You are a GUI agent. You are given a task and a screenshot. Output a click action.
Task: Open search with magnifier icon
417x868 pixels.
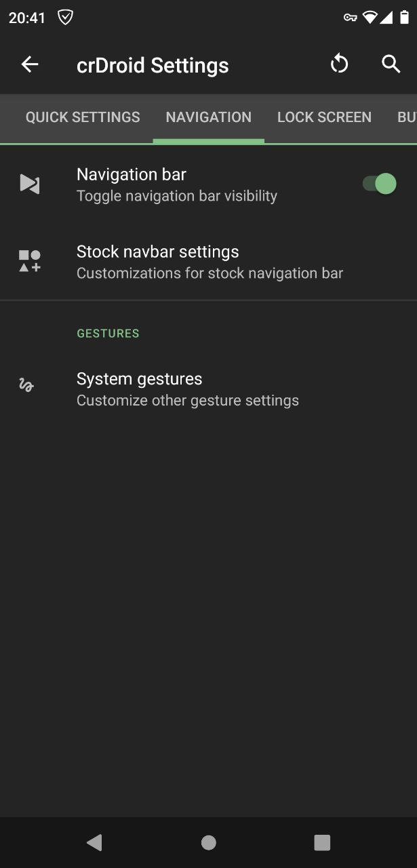coord(391,64)
